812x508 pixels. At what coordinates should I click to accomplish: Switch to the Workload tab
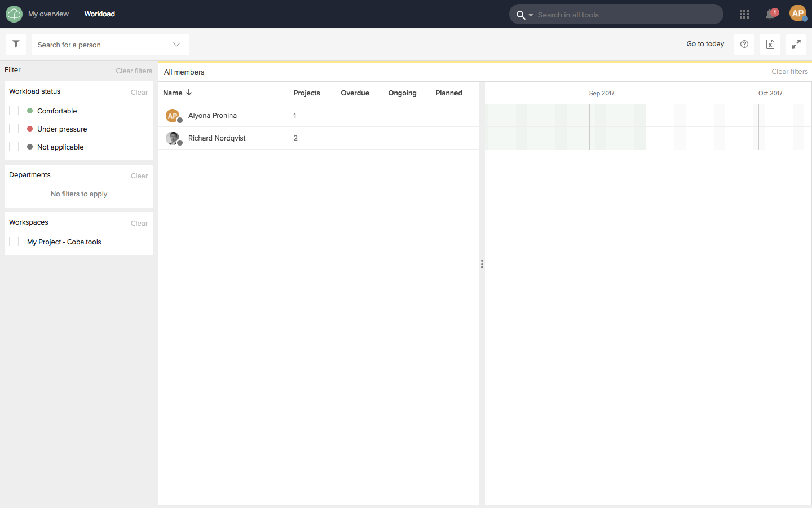pos(99,14)
